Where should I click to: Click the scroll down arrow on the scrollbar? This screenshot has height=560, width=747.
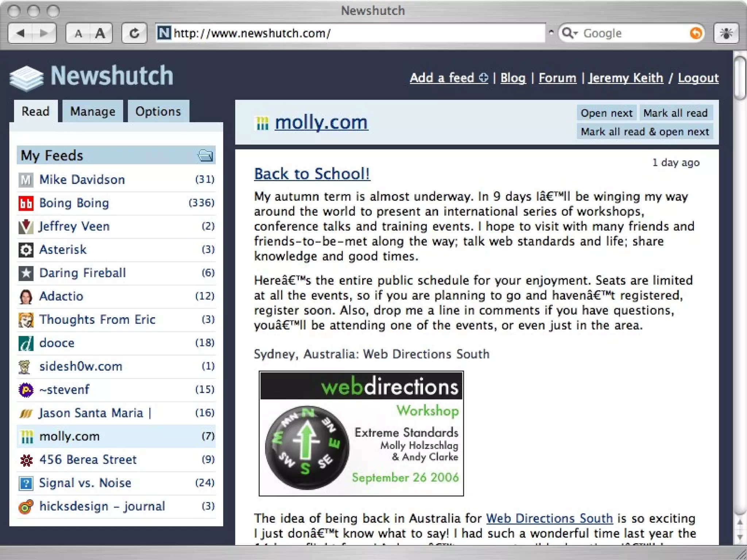click(x=739, y=537)
